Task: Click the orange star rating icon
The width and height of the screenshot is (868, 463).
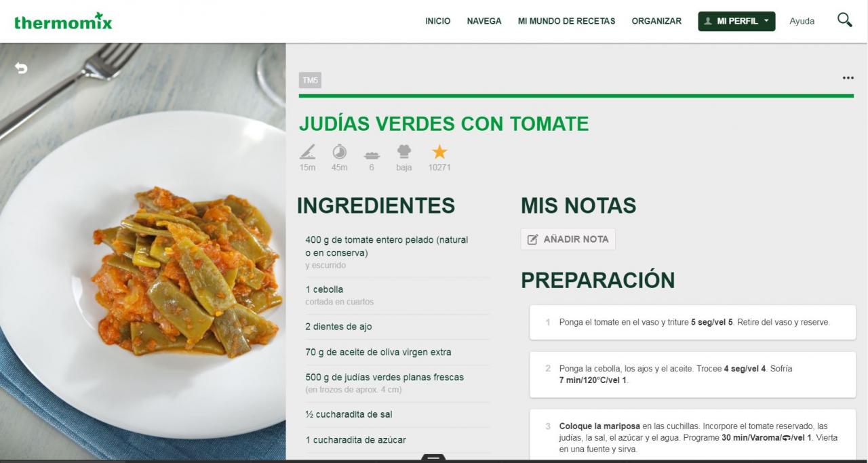Action: click(439, 151)
